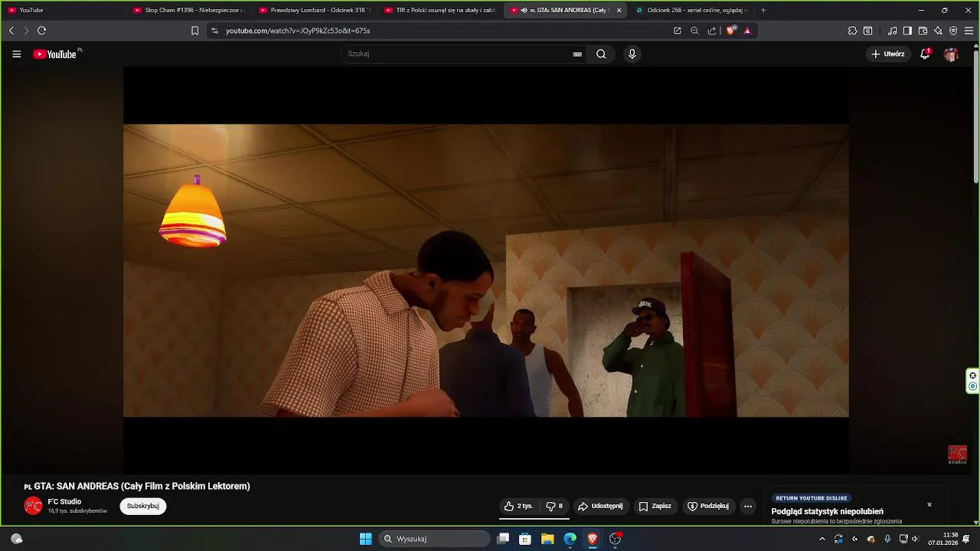The image size is (980, 551).
Task: Open the F'C Studio channel name link
Action: tap(64, 501)
